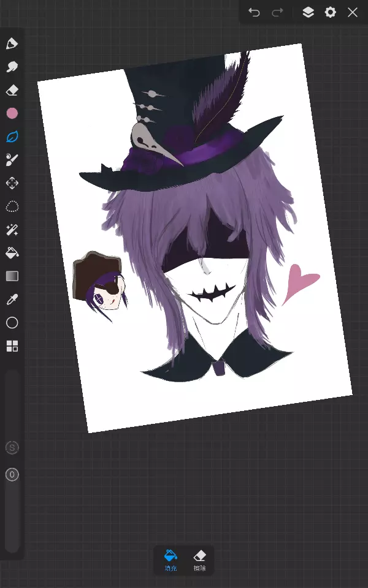
Task: Select the swirl paintbrush tool
Action: tap(12, 160)
